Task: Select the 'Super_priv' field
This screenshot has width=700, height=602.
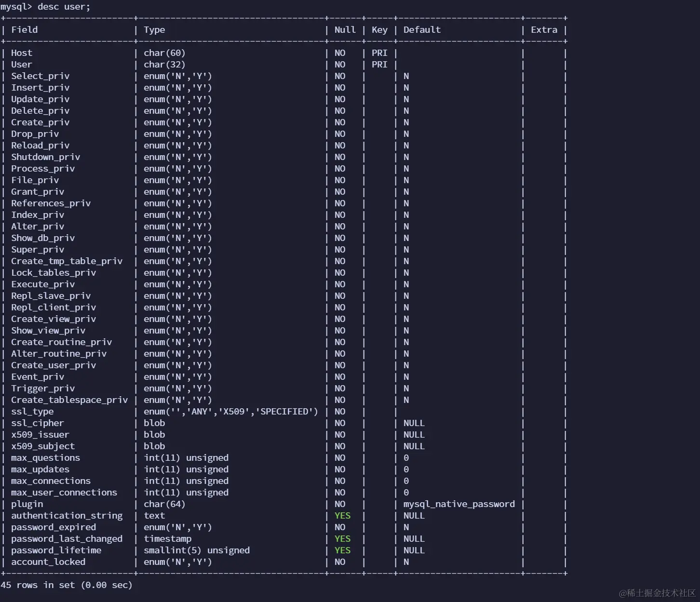Action: pyautogui.click(x=38, y=250)
